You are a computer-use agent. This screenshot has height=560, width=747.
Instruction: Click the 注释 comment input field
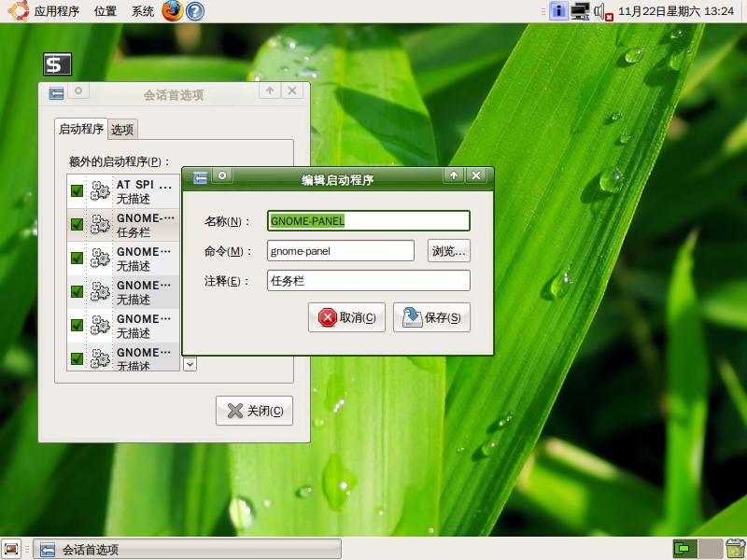tap(369, 281)
